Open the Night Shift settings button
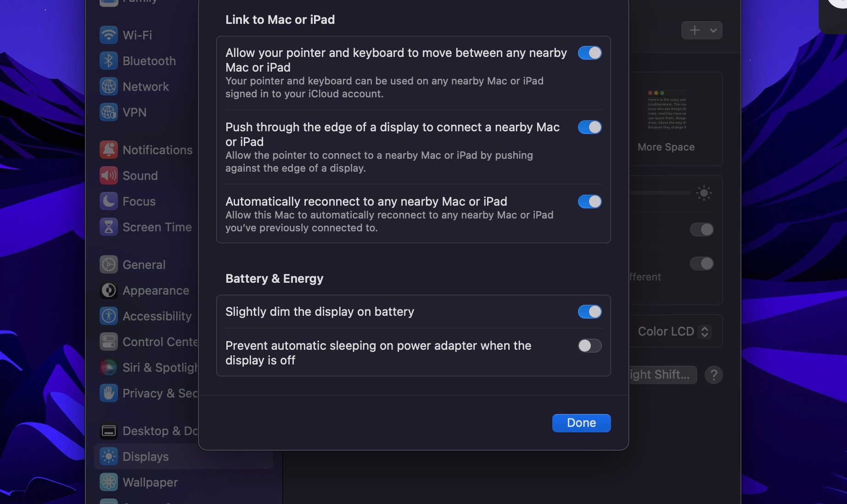This screenshot has height=504, width=847. [661, 375]
